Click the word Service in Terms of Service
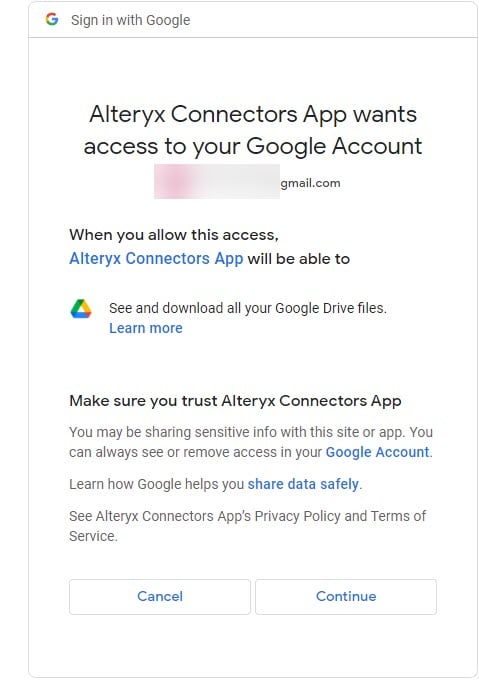Image resolution: width=479 pixels, height=681 pixels. pos(92,536)
